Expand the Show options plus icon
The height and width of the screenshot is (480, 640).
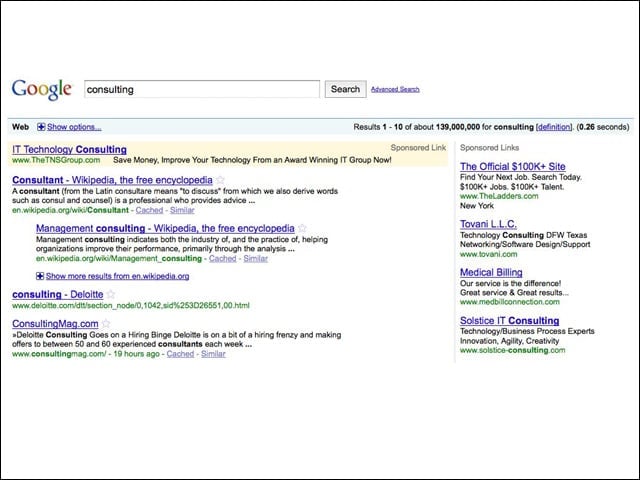[x=41, y=127]
